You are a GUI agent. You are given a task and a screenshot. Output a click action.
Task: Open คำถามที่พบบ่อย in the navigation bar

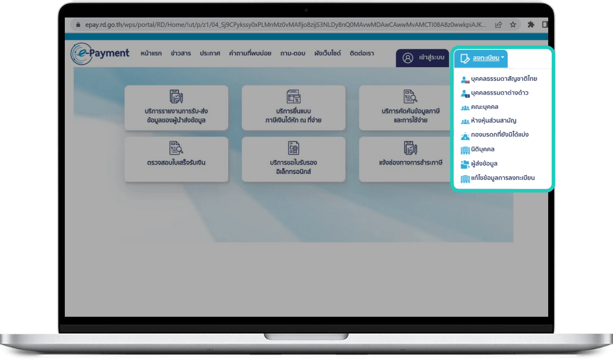[250, 53]
